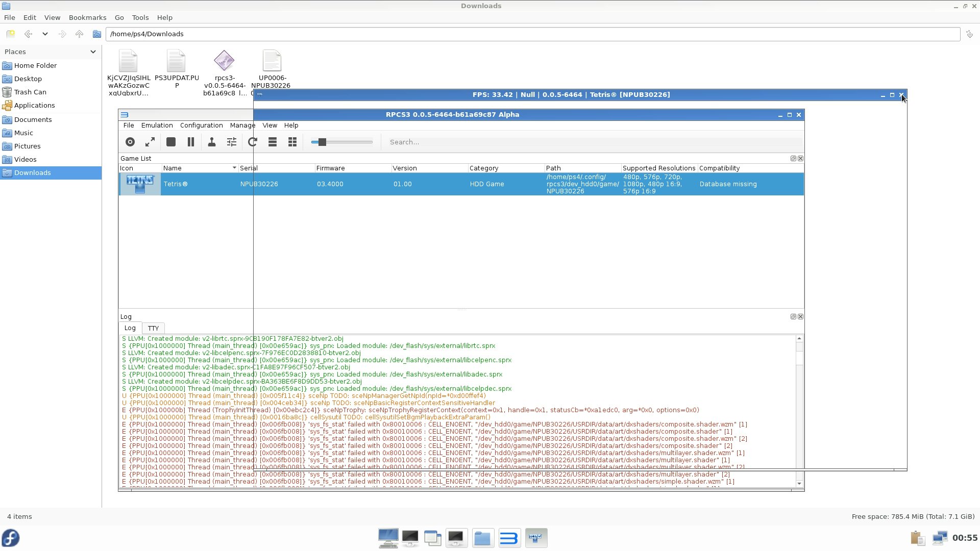Click the 'Database missing' compatibility cell
Viewport: 980px width, 551px height.
pos(728,184)
